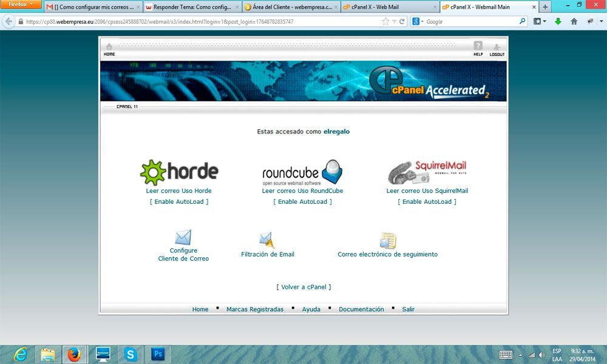Close the 'cPanel X - Webmail Main' tab
Screen dimensions: 607x364
tap(534, 7)
